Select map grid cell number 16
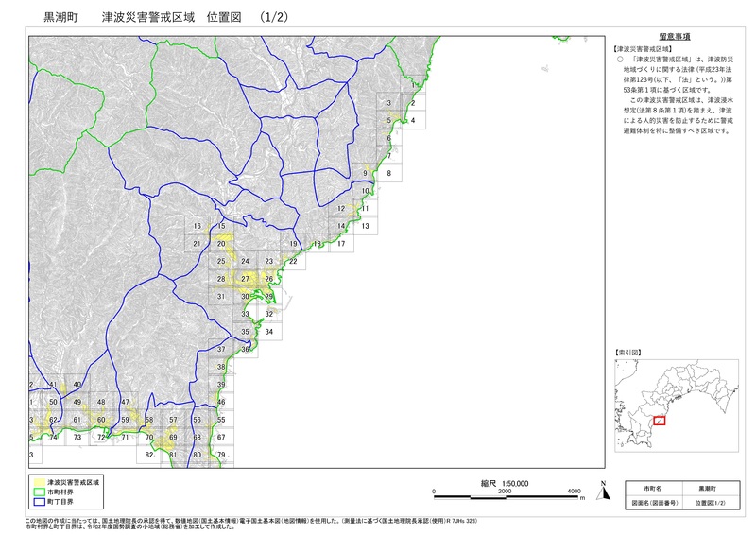 point(197,226)
